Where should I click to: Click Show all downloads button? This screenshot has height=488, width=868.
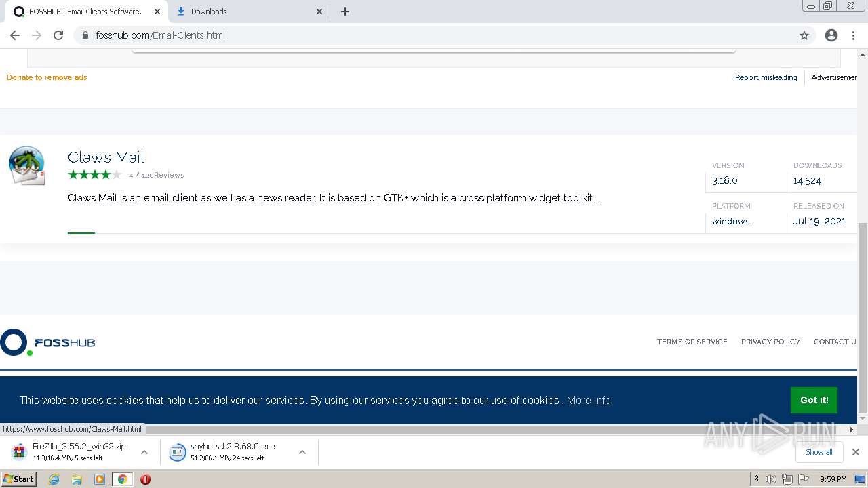pos(818,452)
